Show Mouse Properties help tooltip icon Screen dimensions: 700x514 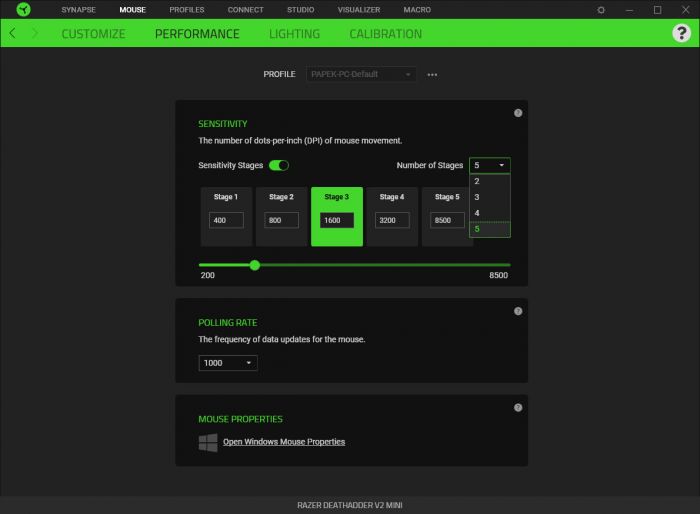pos(518,408)
